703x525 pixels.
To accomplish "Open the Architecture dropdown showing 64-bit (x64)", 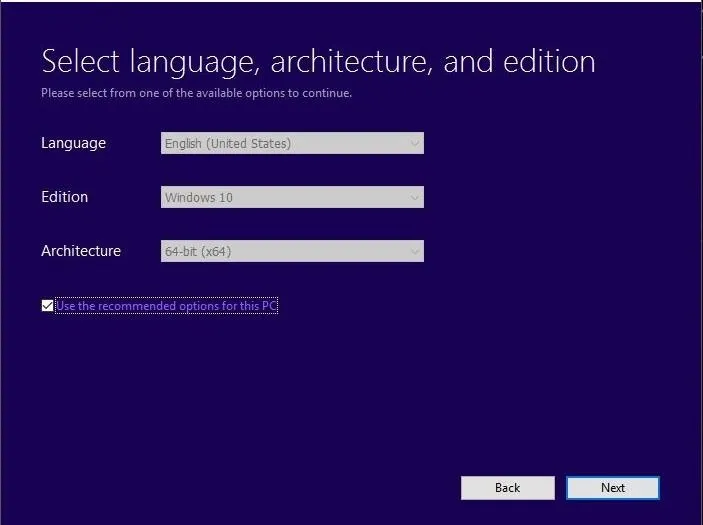I will [292, 251].
